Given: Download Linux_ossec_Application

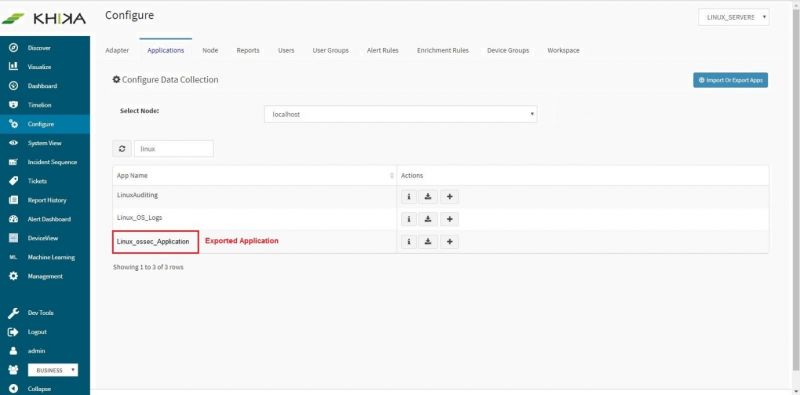Looking at the screenshot, I should point(428,242).
